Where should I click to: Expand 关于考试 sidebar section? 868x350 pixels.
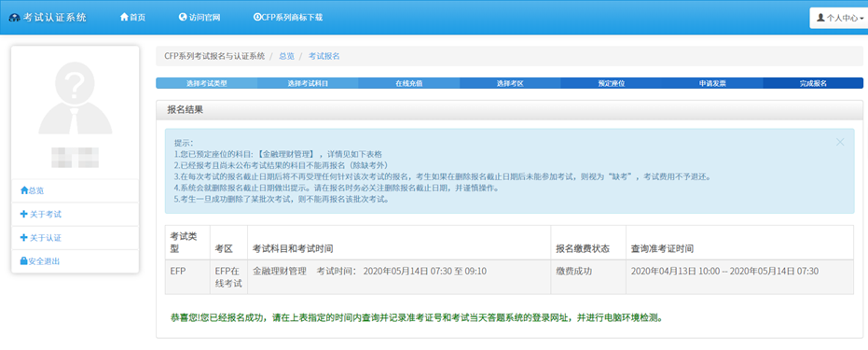coord(76,215)
